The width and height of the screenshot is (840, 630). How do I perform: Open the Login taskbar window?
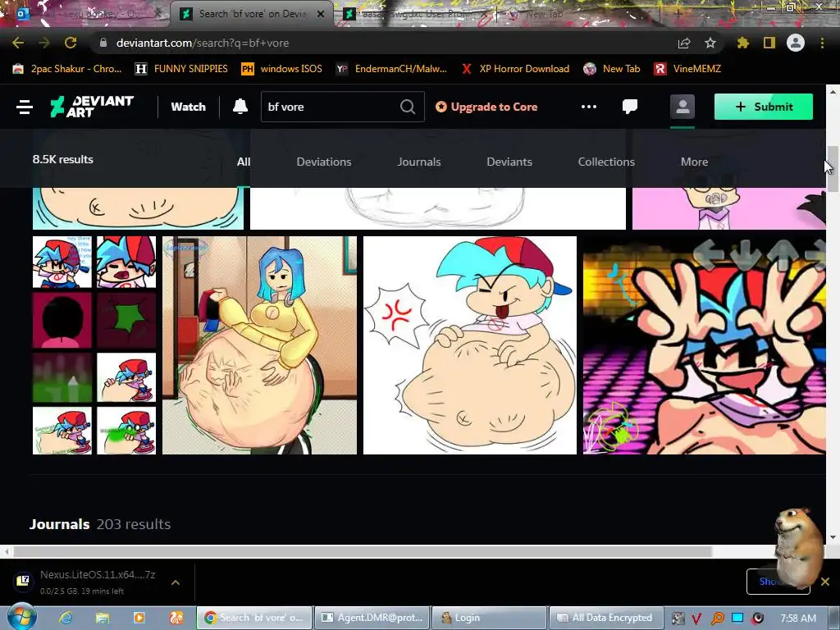489,618
